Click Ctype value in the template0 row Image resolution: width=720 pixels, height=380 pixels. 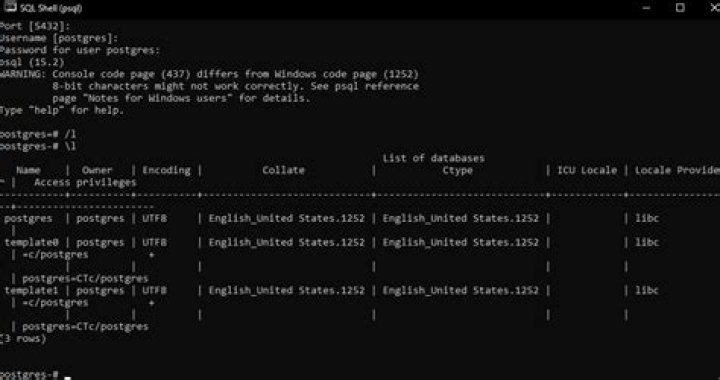tap(461, 242)
